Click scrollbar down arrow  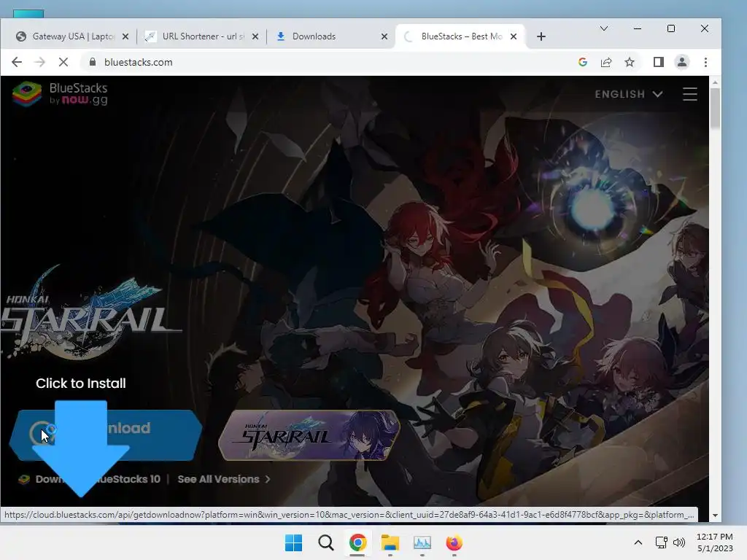click(715, 516)
